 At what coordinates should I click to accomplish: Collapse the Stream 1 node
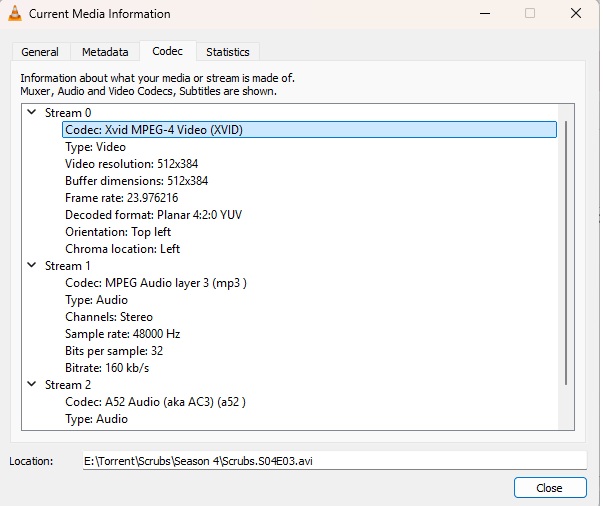point(32,265)
